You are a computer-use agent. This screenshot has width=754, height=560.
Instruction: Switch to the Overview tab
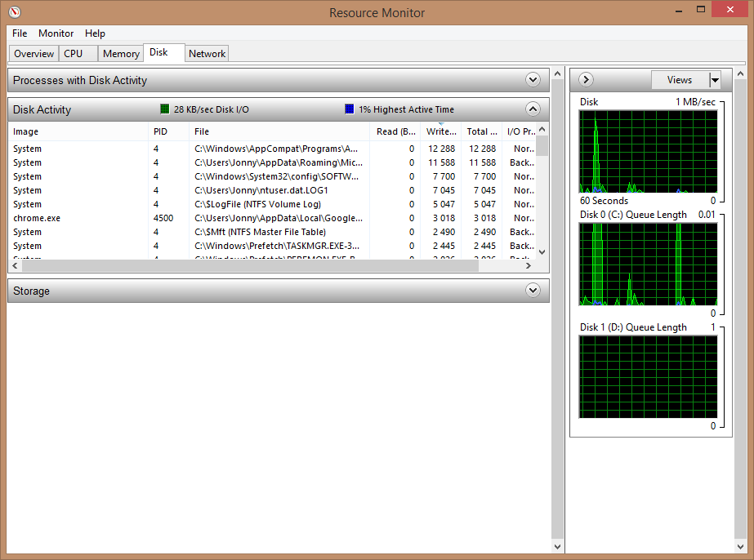coord(33,53)
